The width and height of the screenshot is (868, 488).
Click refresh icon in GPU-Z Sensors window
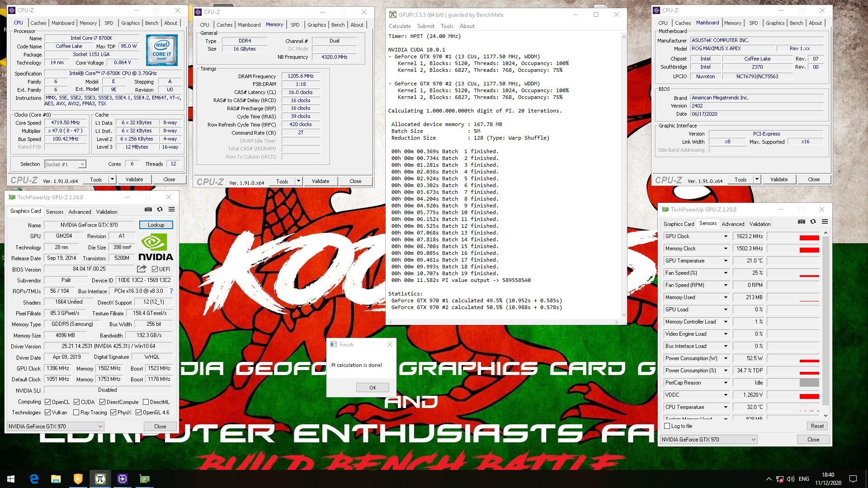[x=813, y=222]
